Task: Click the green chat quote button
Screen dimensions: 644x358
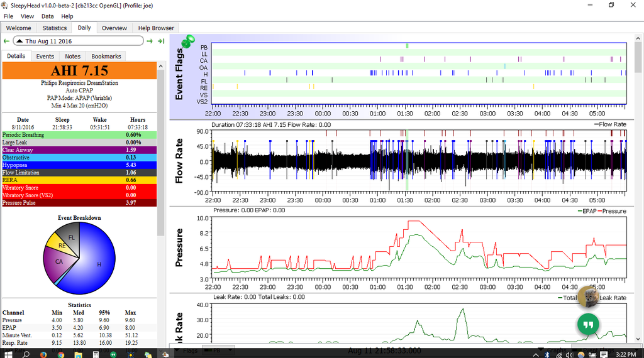Action: point(588,325)
